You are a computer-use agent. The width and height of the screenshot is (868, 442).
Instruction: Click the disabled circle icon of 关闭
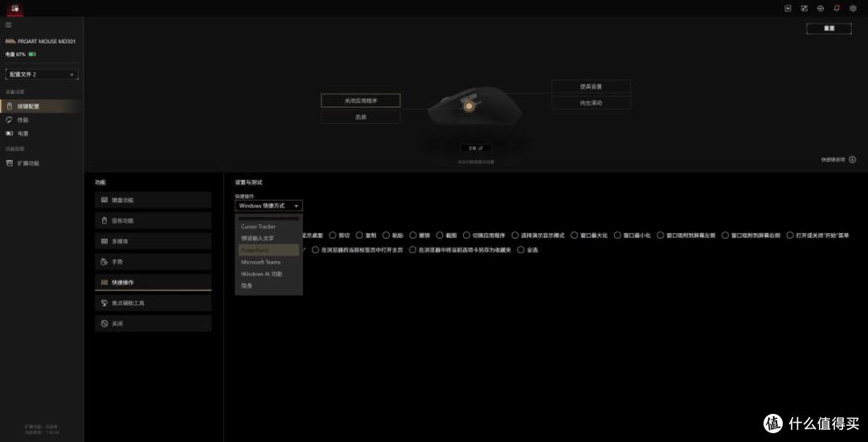click(104, 324)
